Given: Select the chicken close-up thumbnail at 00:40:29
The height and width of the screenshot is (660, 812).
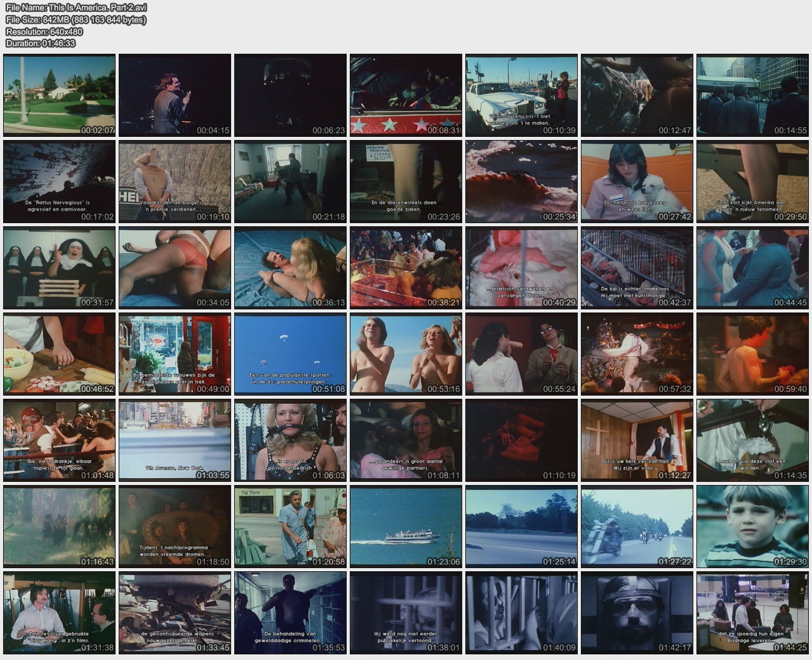Looking at the screenshot, I should pos(522,267).
